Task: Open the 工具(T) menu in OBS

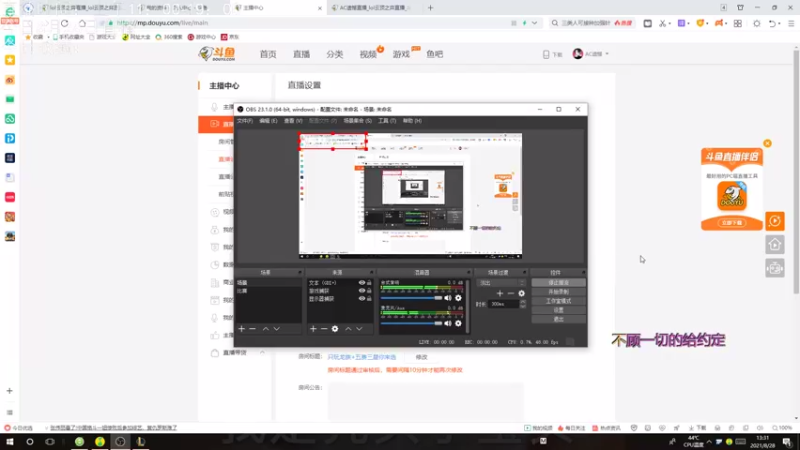Action: tap(387, 121)
